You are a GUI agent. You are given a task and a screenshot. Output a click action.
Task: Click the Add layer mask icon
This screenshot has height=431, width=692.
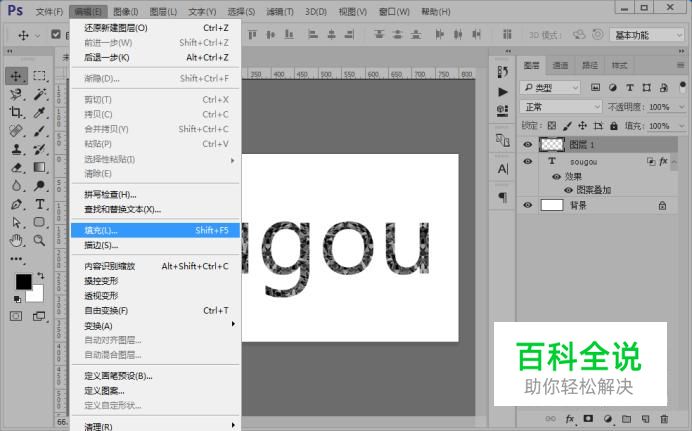click(x=588, y=419)
